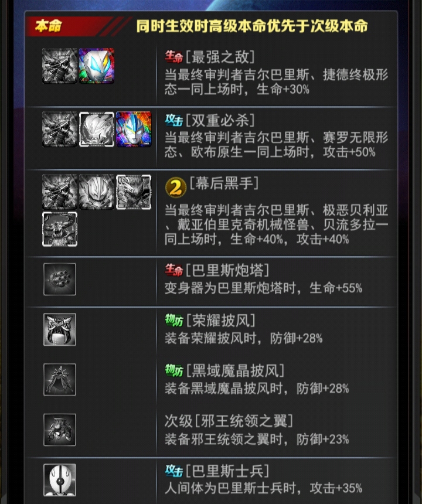Image resolution: width=422 pixels, height=504 pixels.
Task: Tap the 生命 tag beside 巴里斯炮塔
Action: pyautogui.click(x=174, y=270)
